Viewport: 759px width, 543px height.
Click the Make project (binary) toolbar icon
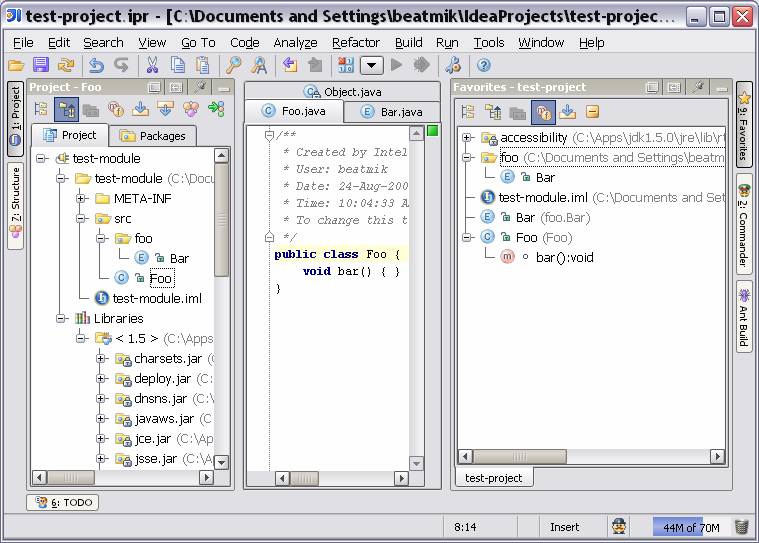(x=346, y=65)
